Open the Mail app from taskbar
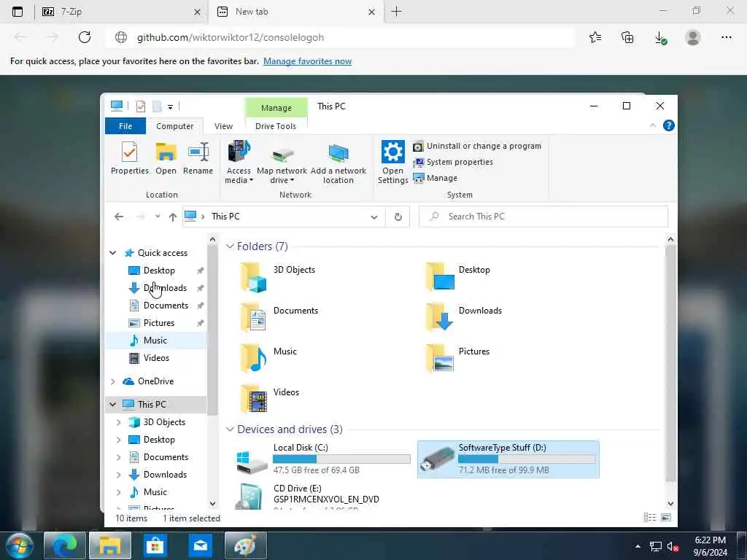This screenshot has height=560, width=747. tap(201, 545)
